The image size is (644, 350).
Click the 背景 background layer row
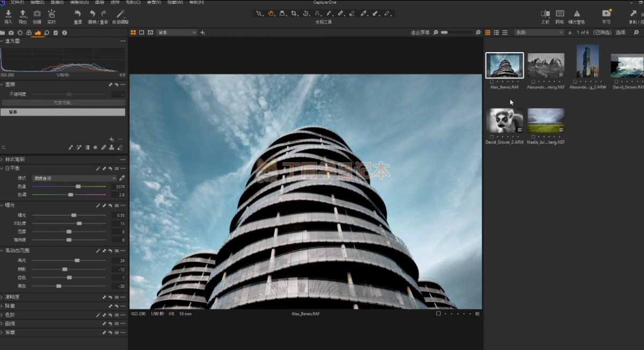point(63,112)
